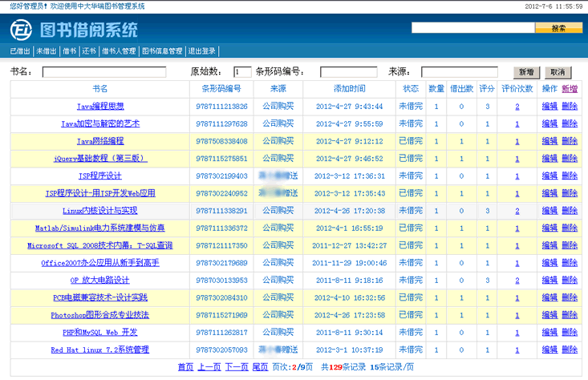588x380 pixels.
Task: Go to 尾页 last page
Action: tap(260, 367)
